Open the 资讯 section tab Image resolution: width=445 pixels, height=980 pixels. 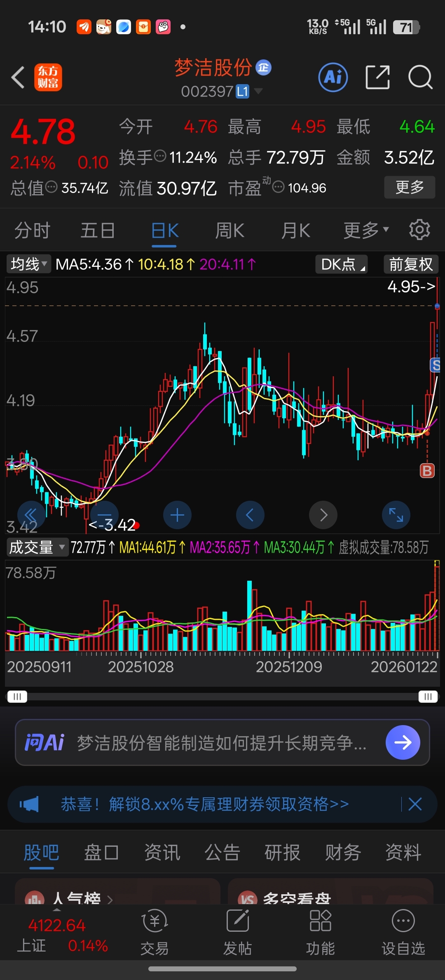[162, 852]
